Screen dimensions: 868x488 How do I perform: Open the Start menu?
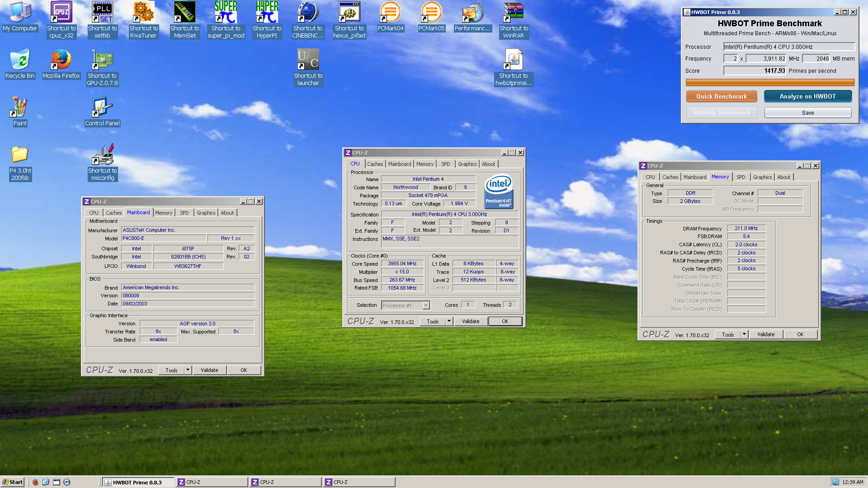click(13, 482)
